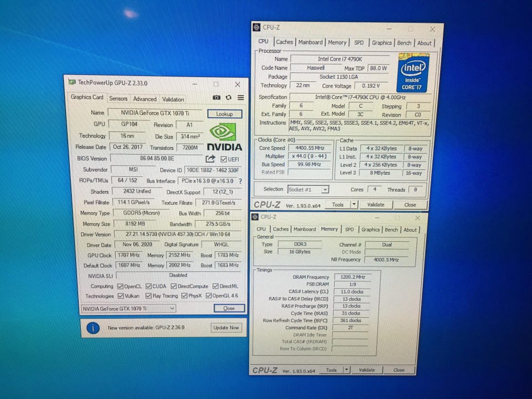Click the bus interface question mark help
Image resolution: width=532 pixels, height=399 pixels.
240,181
